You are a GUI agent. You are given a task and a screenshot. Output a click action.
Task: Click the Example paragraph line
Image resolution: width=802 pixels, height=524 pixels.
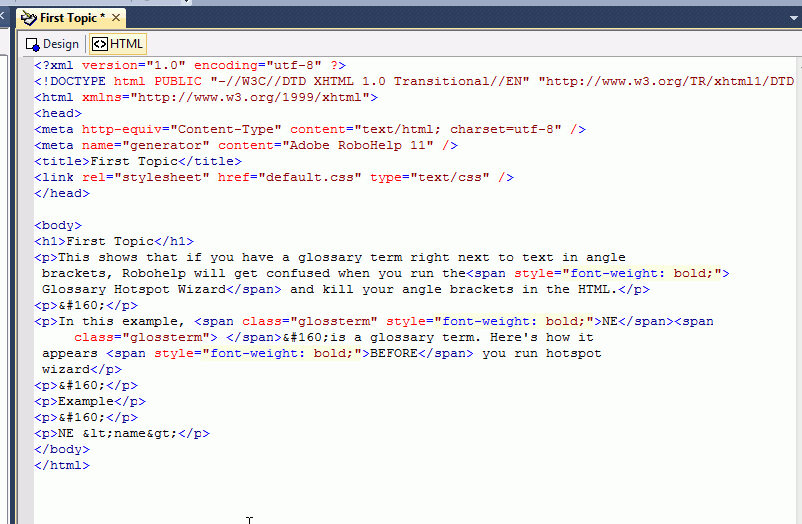tap(90, 402)
